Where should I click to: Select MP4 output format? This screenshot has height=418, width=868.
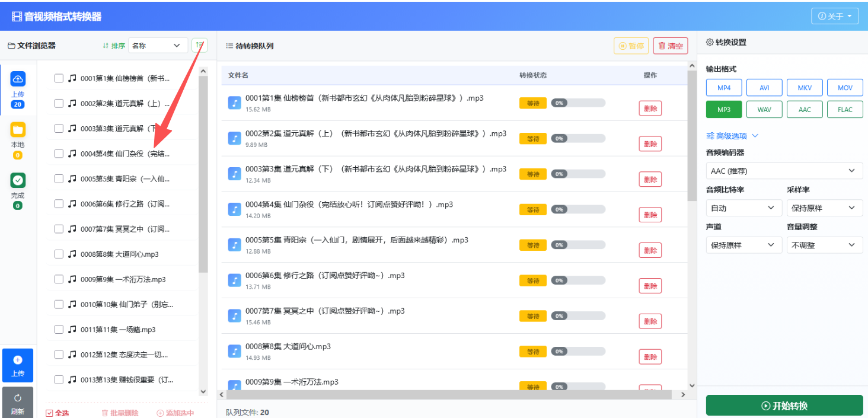point(724,88)
